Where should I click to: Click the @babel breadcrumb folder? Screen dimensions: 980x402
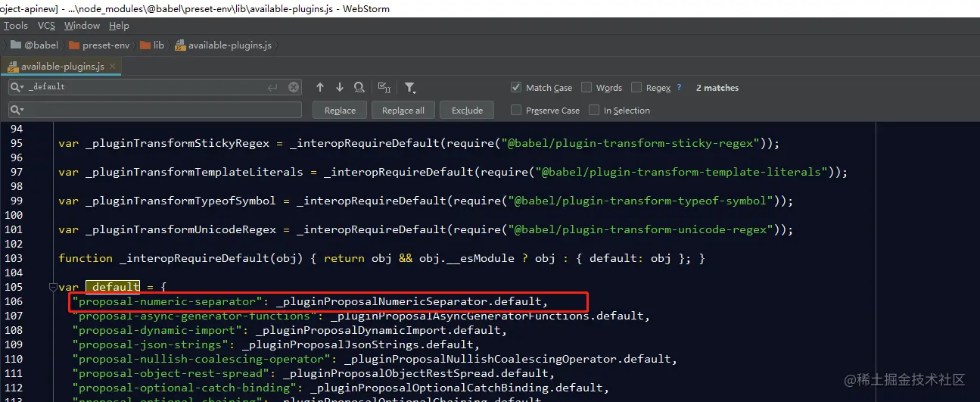34,45
